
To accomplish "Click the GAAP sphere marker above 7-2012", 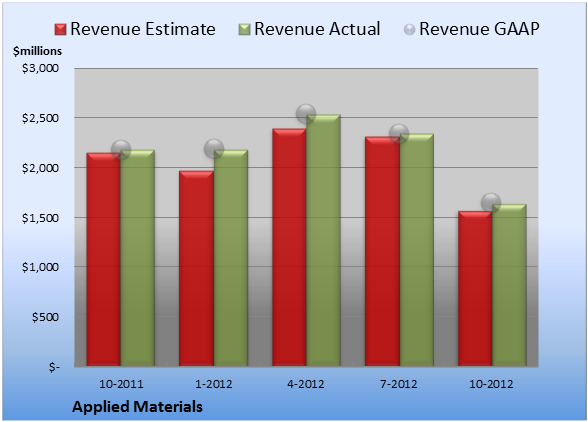I will tap(399, 134).
